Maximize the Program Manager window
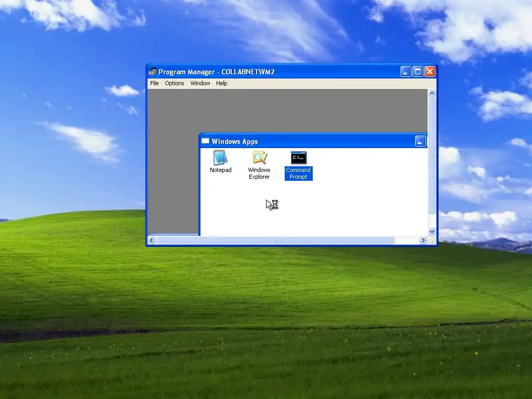Viewport: 532px width, 399px height. pos(418,72)
